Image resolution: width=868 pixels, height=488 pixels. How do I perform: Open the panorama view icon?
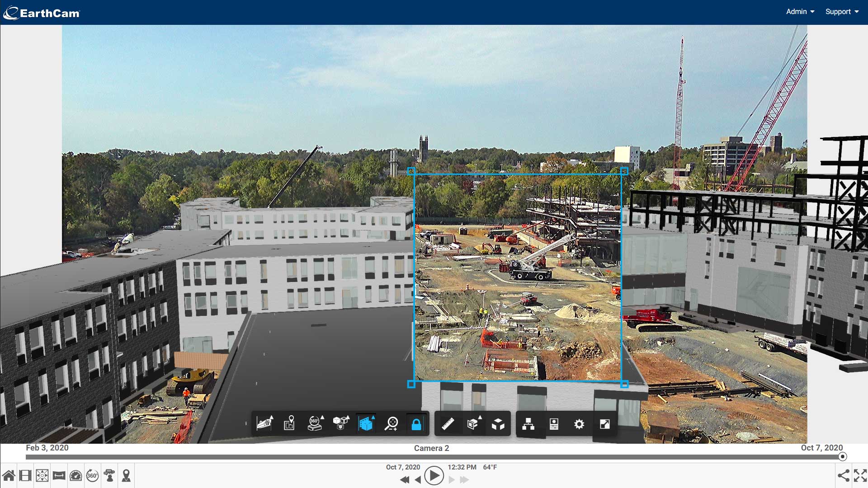tap(59, 475)
